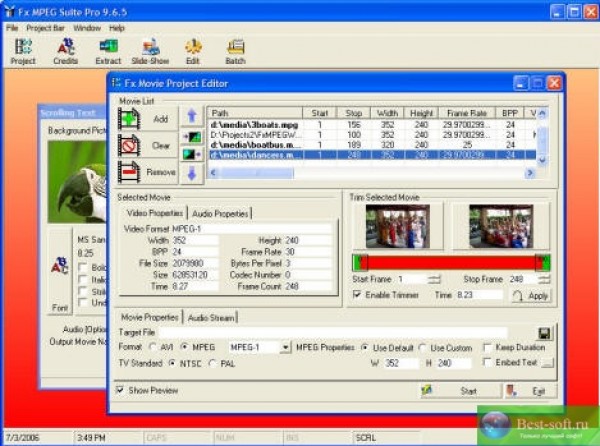Disable the Enable Trimmer checkbox
Screen dimensions: 600x446
click(x=359, y=295)
